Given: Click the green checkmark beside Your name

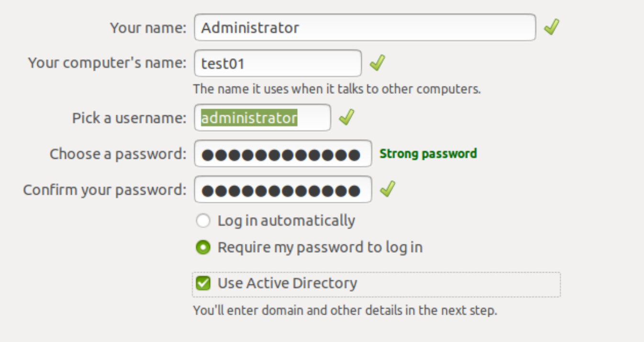Looking at the screenshot, I should (x=552, y=27).
